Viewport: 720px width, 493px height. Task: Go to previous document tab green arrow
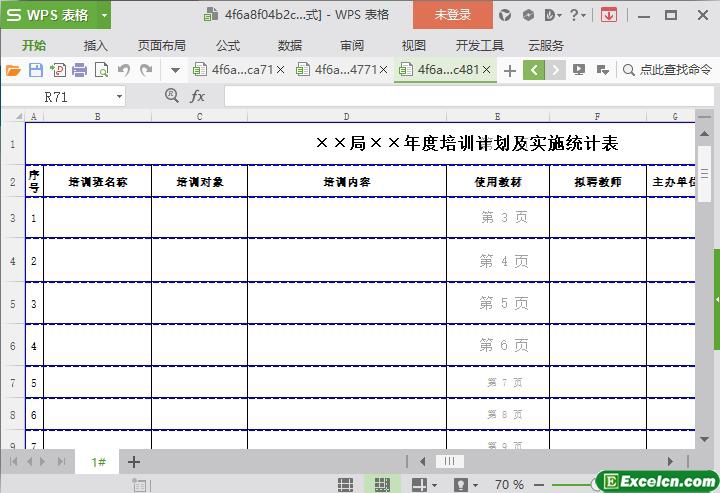point(534,70)
